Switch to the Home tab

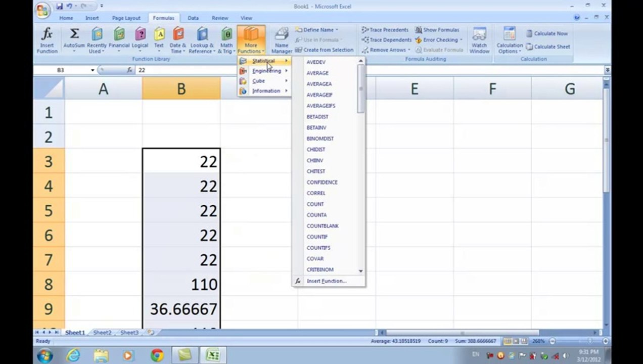pos(66,18)
